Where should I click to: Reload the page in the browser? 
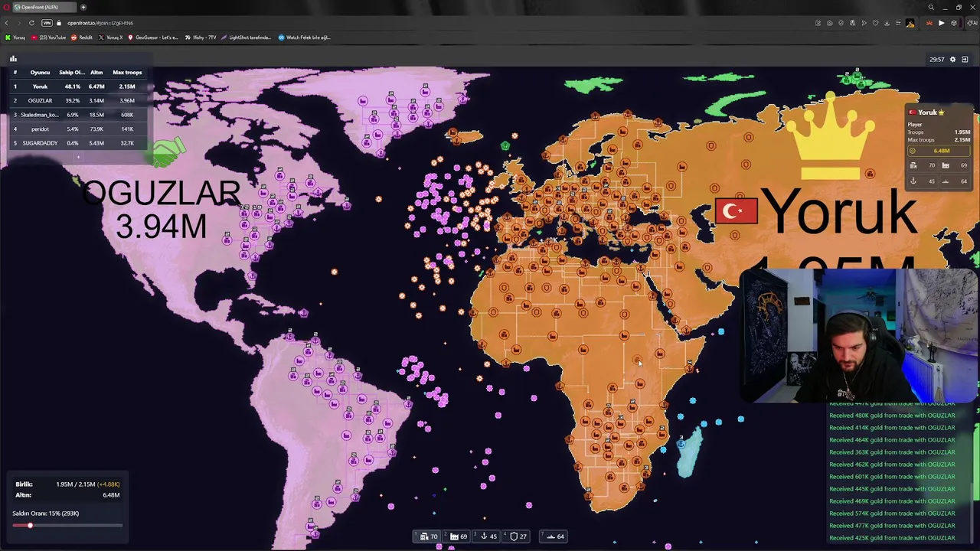pyautogui.click(x=31, y=23)
